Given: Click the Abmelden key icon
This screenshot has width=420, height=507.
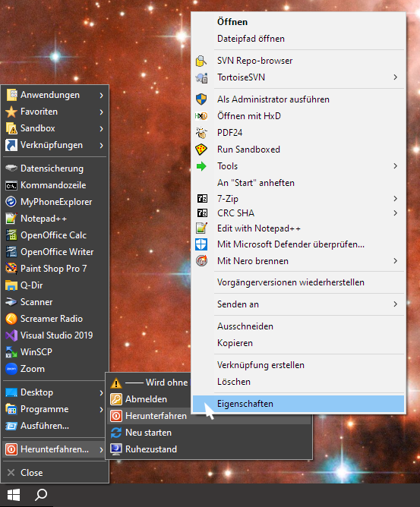Looking at the screenshot, I should click(116, 399).
